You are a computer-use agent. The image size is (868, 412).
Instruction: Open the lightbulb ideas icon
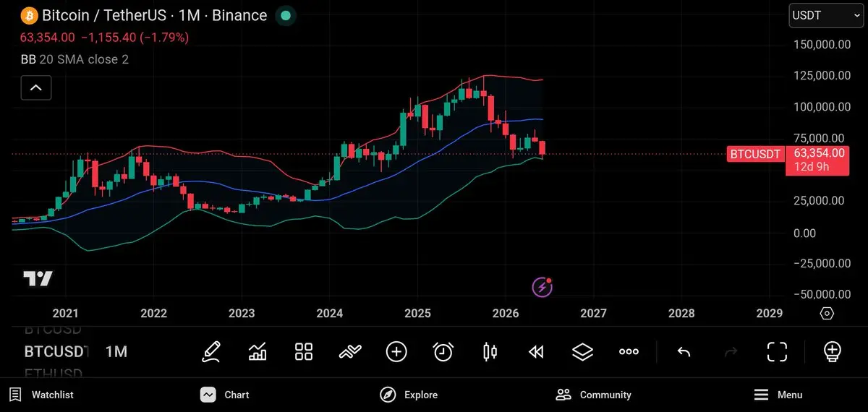click(x=833, y=352)
